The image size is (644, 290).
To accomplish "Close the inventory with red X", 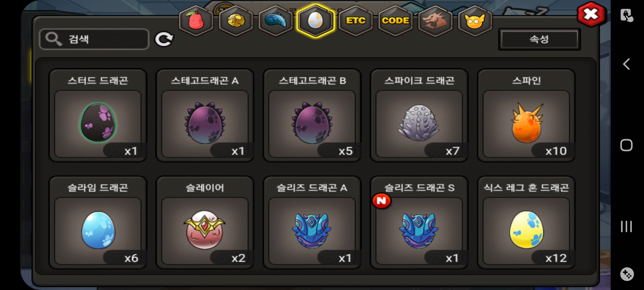I will click(591, 15).
